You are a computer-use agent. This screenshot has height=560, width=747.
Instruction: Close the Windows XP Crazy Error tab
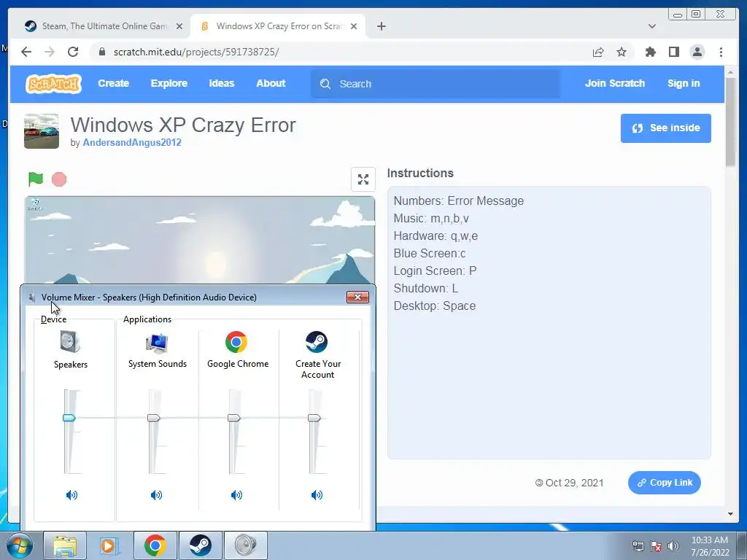pos(354,26)
